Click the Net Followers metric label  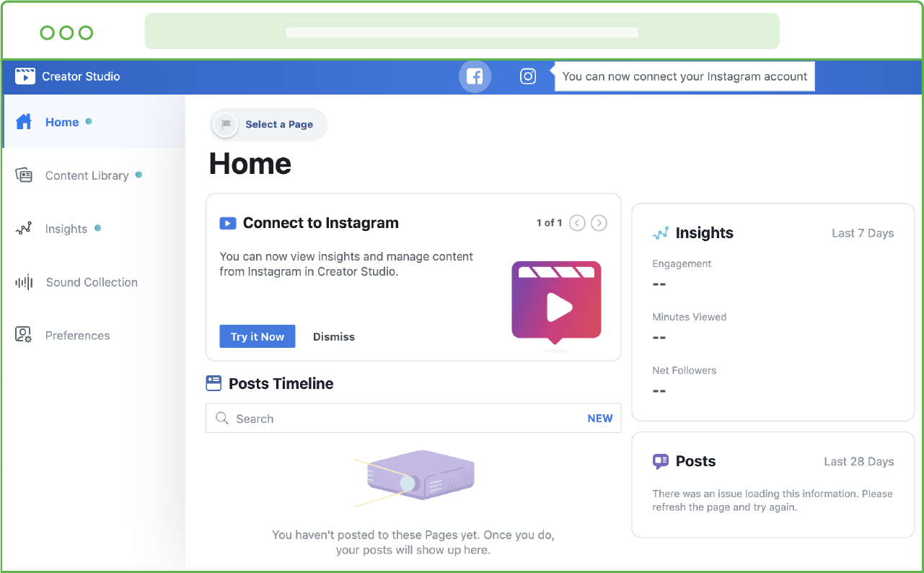coord(685,371)
